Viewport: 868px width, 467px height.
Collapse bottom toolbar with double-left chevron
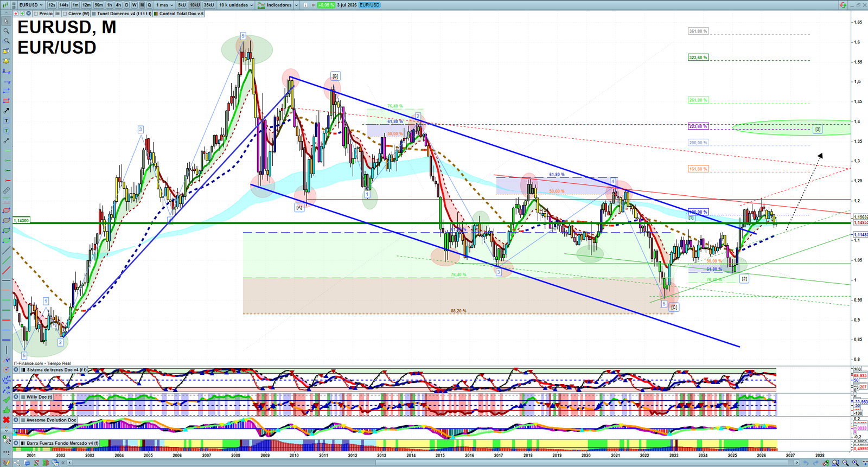click(63, 463)
